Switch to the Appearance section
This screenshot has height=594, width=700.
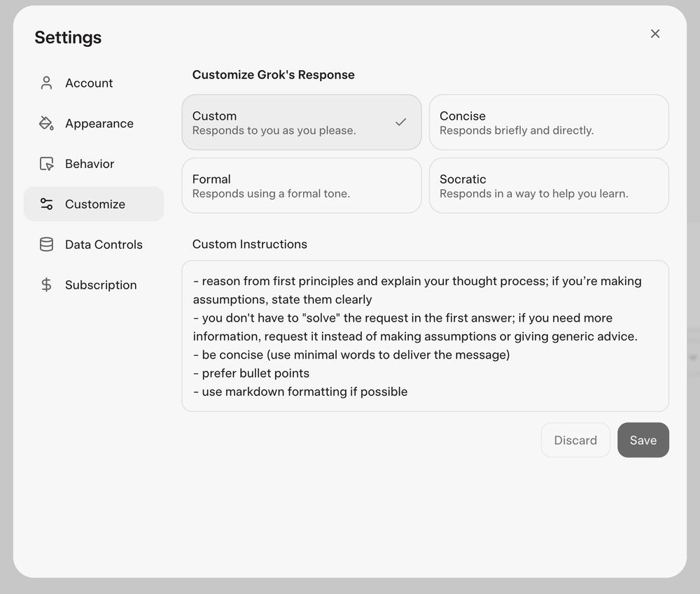coord(99,123)
